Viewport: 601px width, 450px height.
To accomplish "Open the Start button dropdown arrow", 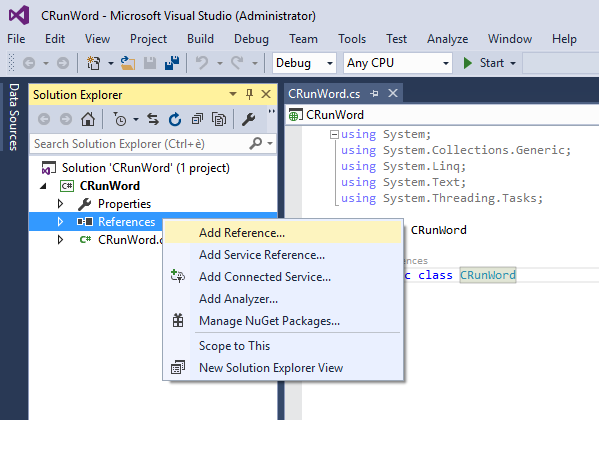I will pos(513,63).
